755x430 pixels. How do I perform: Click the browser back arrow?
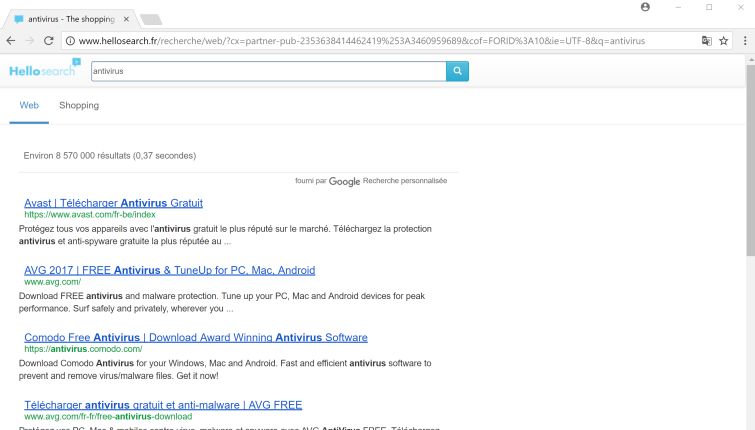[11, 41]
